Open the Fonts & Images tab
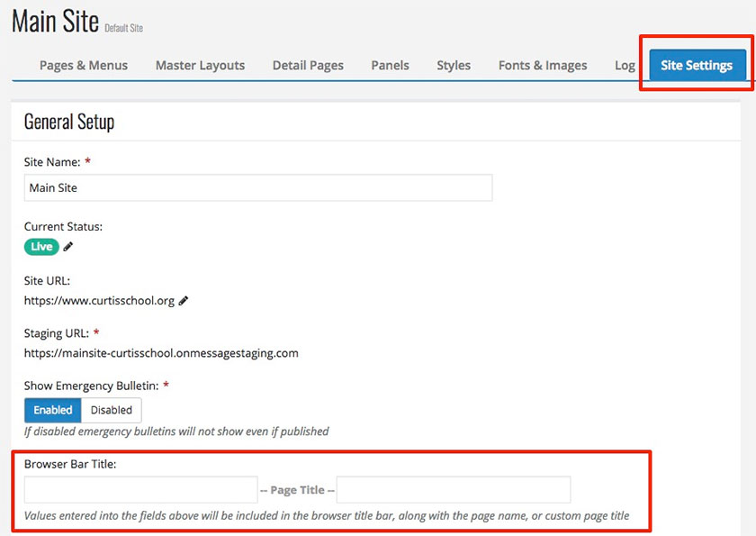Viewport: 756px width, 536px height. [x=543, y=65]
